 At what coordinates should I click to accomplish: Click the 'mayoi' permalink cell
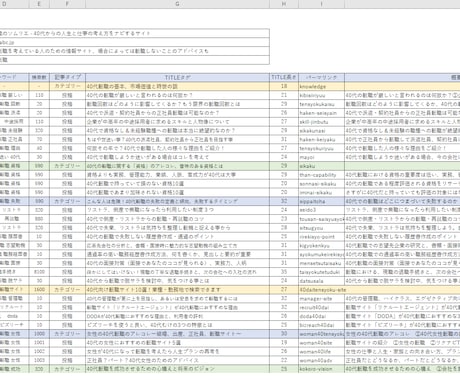(x=322, y=157)
